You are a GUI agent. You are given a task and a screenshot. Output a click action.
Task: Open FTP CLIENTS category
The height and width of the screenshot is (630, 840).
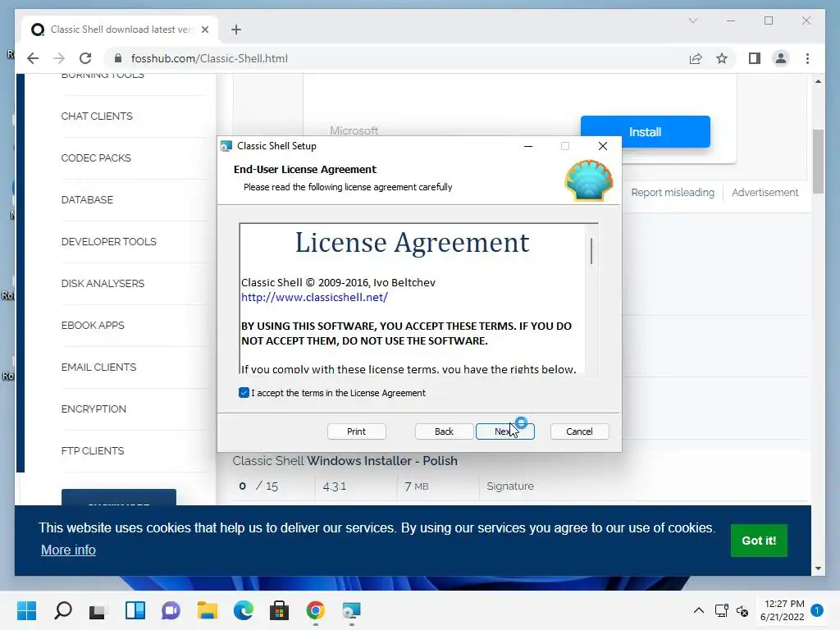pos(93,450)
